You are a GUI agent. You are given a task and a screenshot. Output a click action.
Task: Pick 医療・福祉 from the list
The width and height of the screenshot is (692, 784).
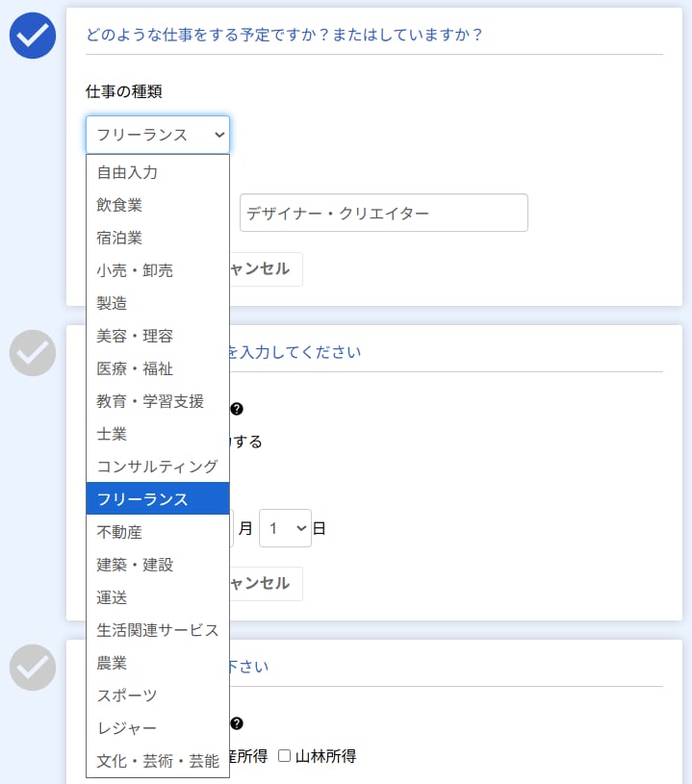(x=158, y=368)
